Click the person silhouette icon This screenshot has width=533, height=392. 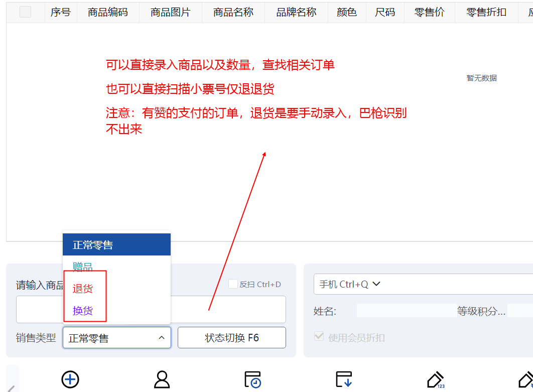coord(162,379)
